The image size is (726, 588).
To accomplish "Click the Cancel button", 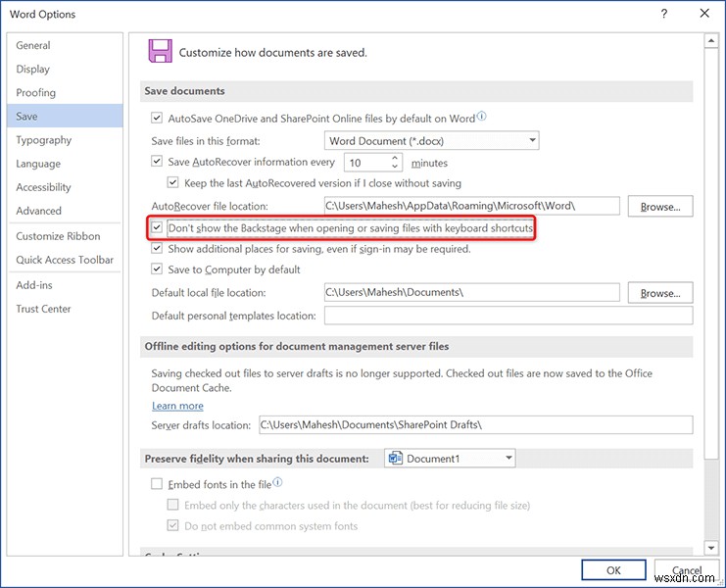I will click(x=687, y=570).
